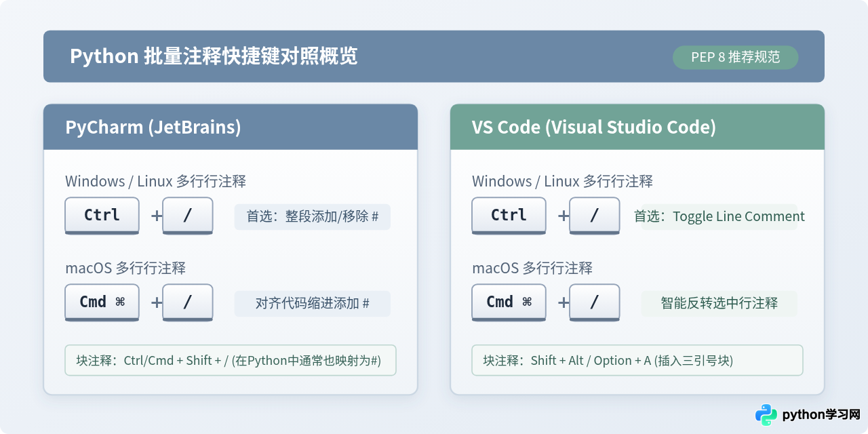868x434 pixels.
Task: Click the Ctrl keycap in the PyCharm card
Action: (x=102, y=216)
